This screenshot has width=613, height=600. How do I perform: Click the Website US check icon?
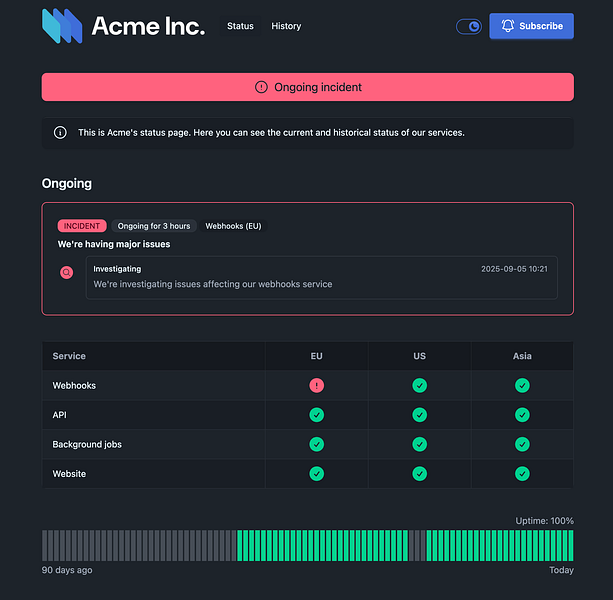point(419,474)
